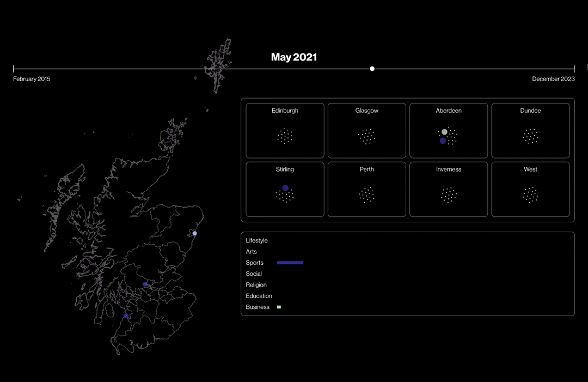Choose the Religion category label

point(256,285)
